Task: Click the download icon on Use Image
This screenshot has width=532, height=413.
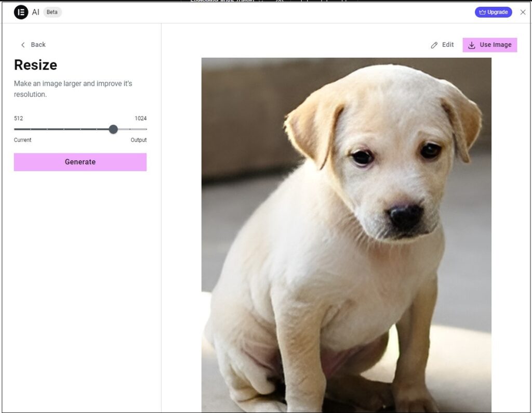Action: pos(472,45)
